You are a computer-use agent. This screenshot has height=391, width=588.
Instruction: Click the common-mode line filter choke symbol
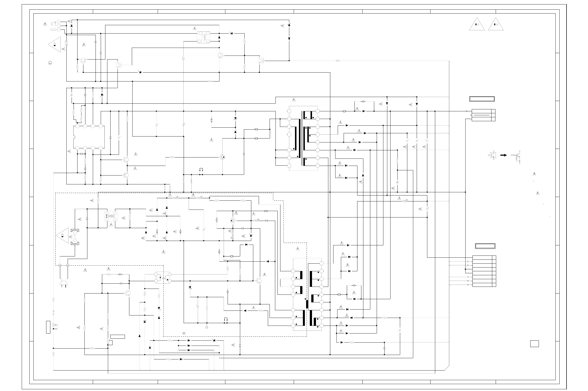(x=111, y=216)
